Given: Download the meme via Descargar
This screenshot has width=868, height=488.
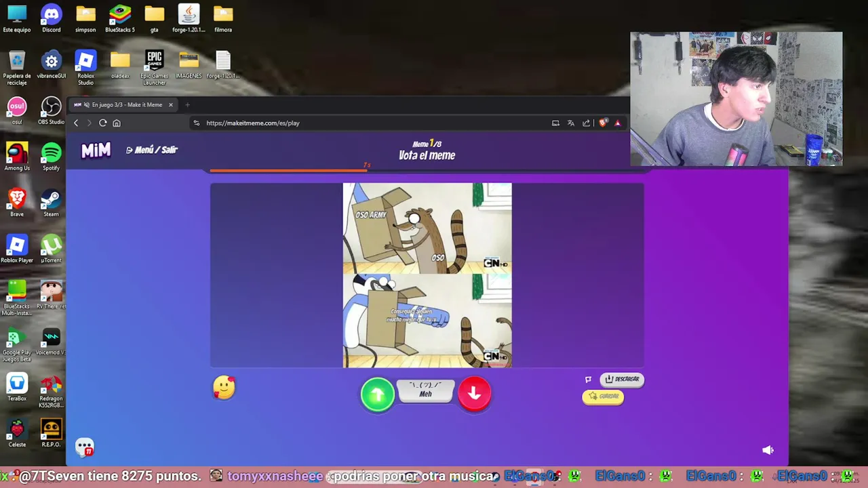Looking at the screenshot, I should click(622, 379).
